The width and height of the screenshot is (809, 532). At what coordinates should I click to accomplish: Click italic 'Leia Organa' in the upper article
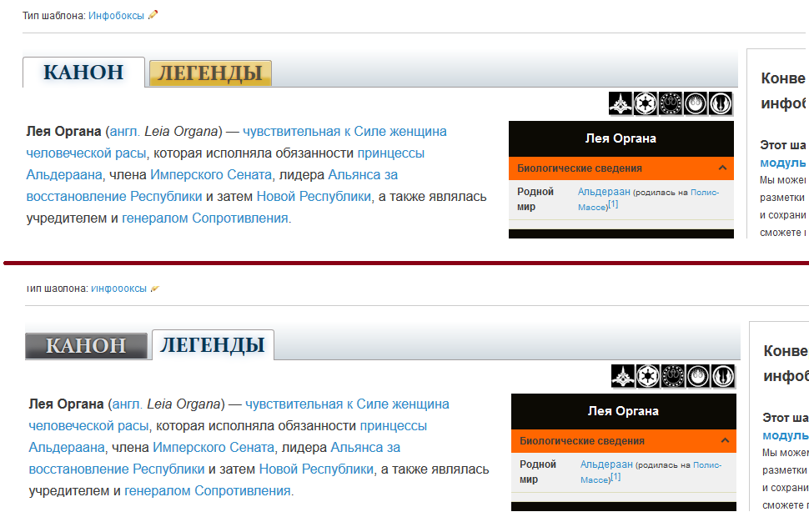tap(181, 132)
